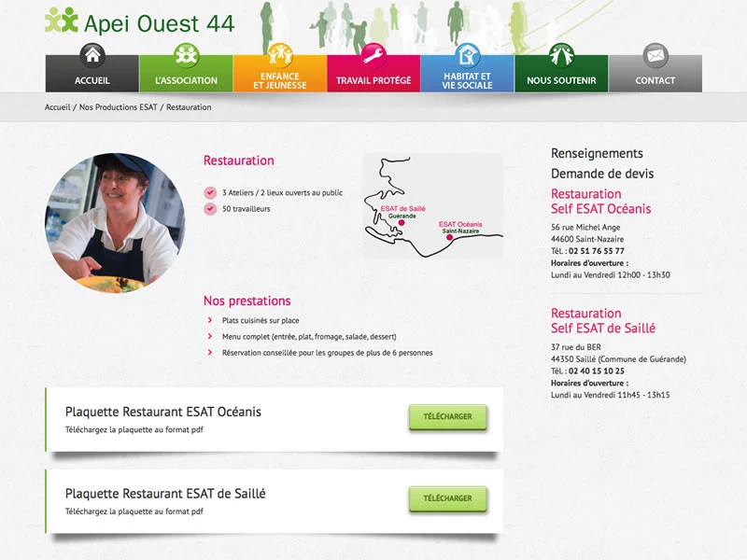
Task: Click phone number 02 40 15 10 25
Action: pos(597,371)
